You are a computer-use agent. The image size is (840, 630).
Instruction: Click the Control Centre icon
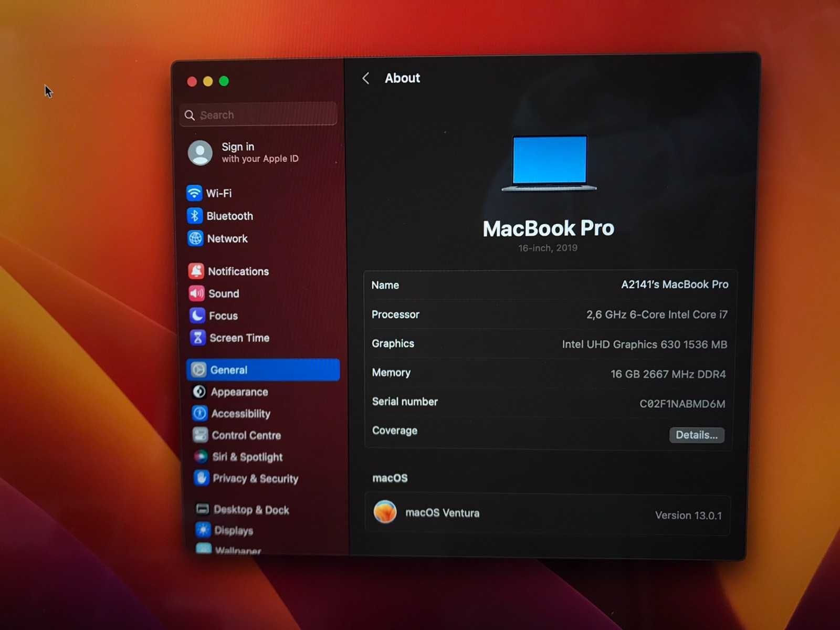point(201,435)
